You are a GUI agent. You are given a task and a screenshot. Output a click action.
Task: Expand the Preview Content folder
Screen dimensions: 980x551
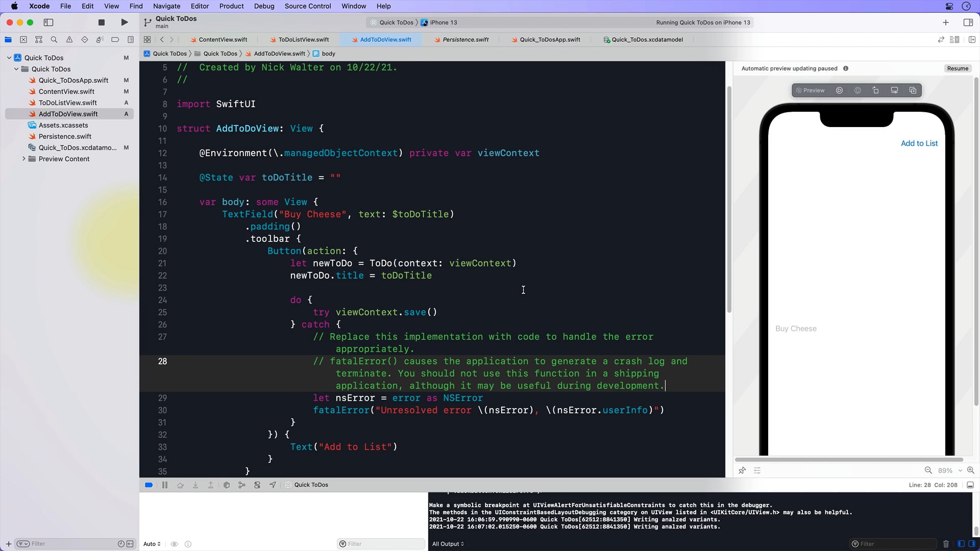[x=23, y=159]
